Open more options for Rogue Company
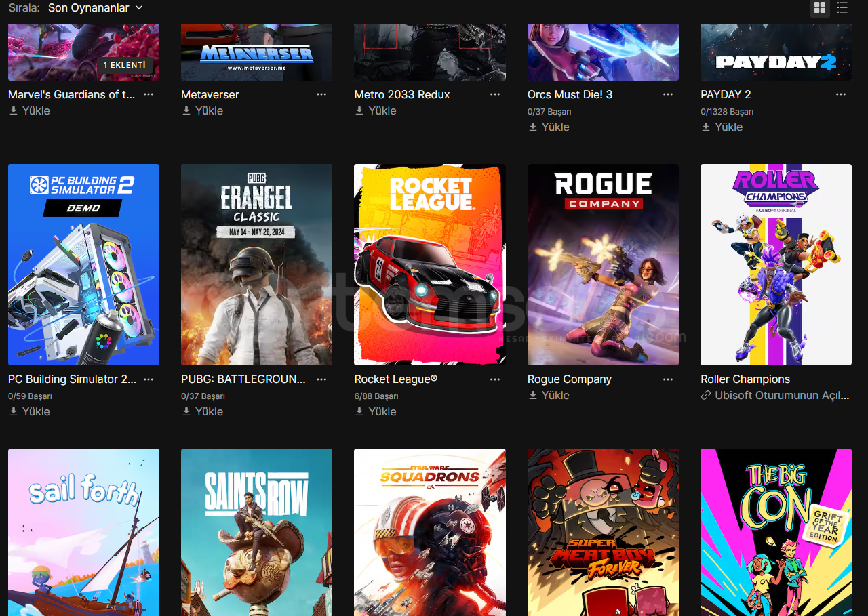Viewport: 868px width, 616px height. pyautogui.click(x=668, y=379)
